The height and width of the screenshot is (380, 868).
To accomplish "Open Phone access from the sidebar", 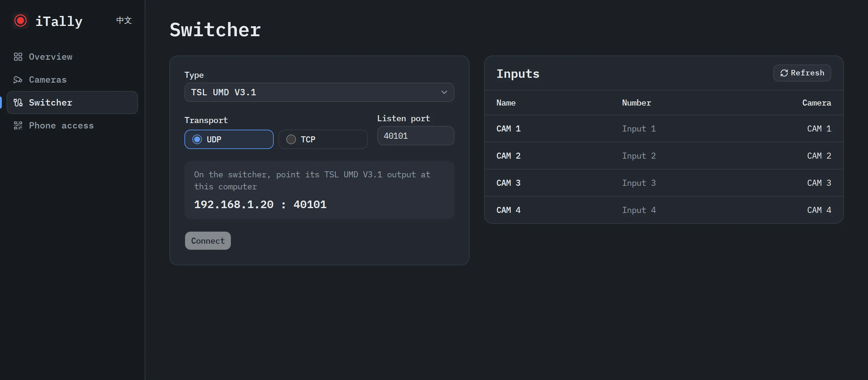I will coord(72,125).
